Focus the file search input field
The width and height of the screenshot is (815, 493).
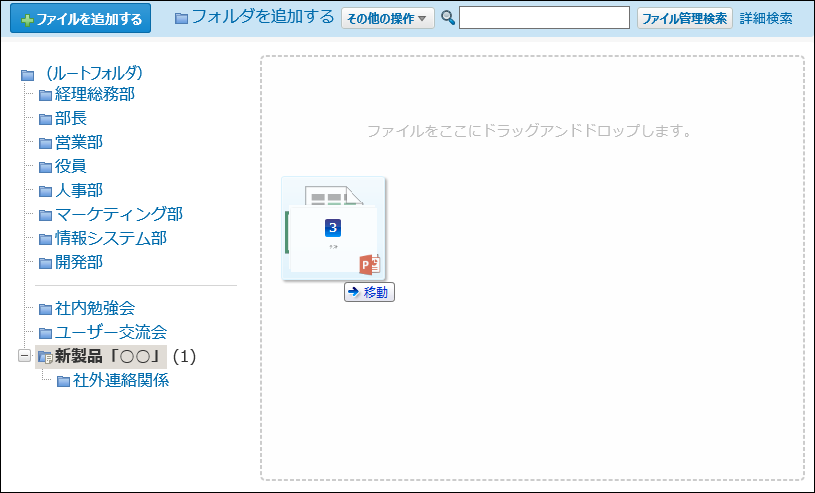coord(544,18)
